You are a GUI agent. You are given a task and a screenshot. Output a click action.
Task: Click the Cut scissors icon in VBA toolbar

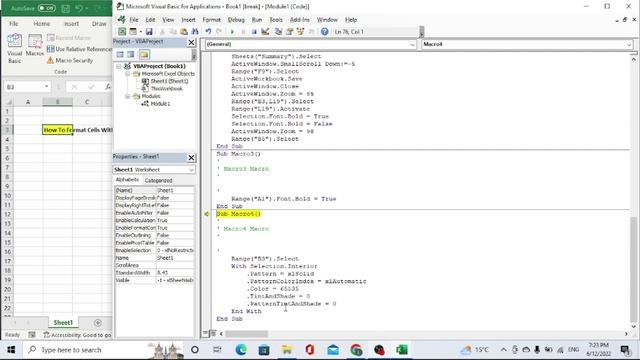[x=162, y=31]
